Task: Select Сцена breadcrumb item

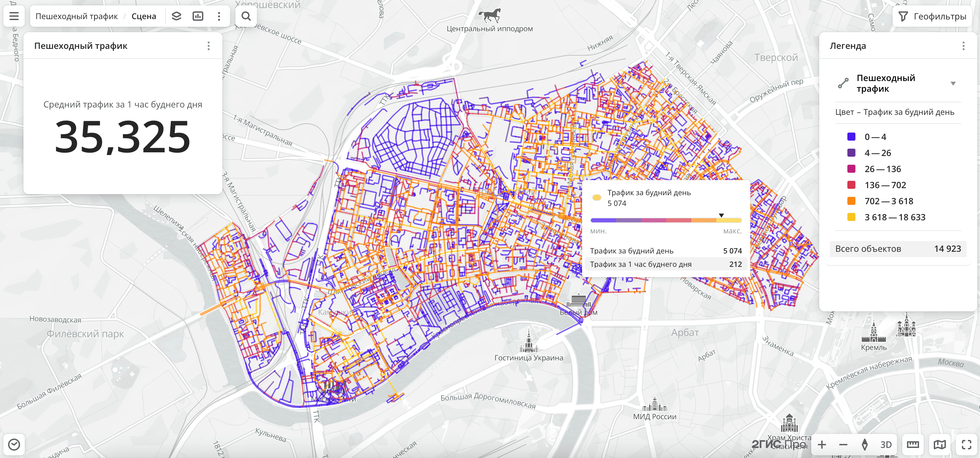Action: pos(144,16)
